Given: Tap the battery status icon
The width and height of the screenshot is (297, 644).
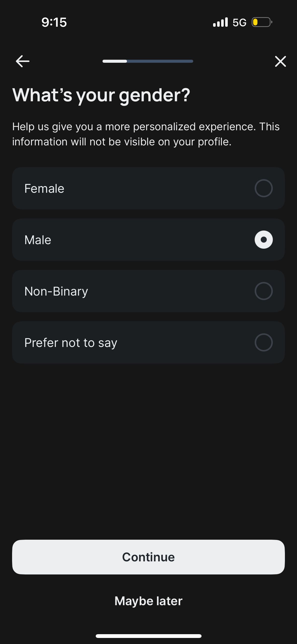Looking at the screenshot, I should point(262,22).
